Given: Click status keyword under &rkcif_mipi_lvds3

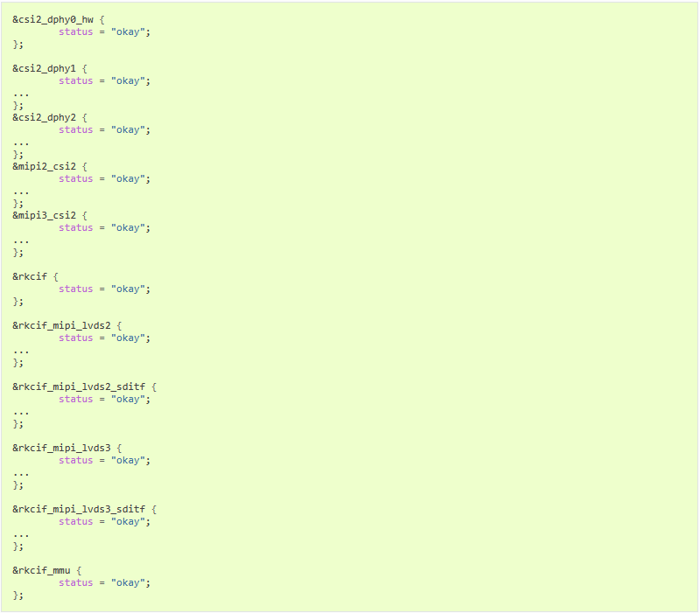Looking at the screenshot, I should pos(76,461).
